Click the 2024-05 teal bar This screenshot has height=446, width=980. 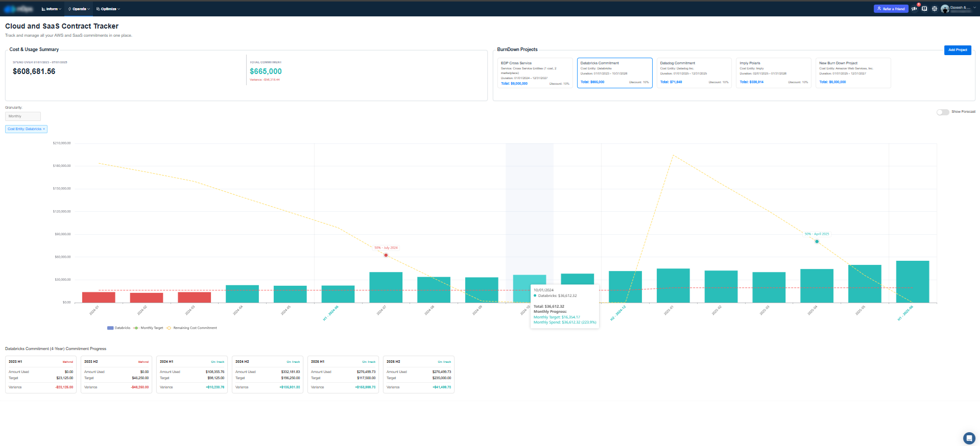(290, 294)
